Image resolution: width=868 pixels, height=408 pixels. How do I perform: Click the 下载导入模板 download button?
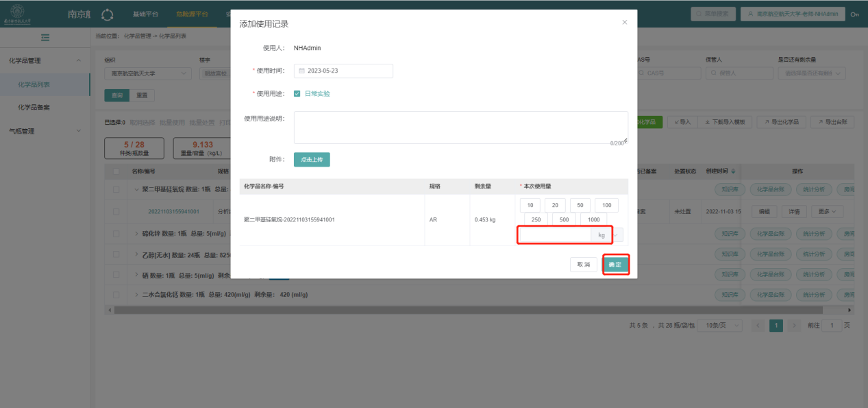[727, 121]
